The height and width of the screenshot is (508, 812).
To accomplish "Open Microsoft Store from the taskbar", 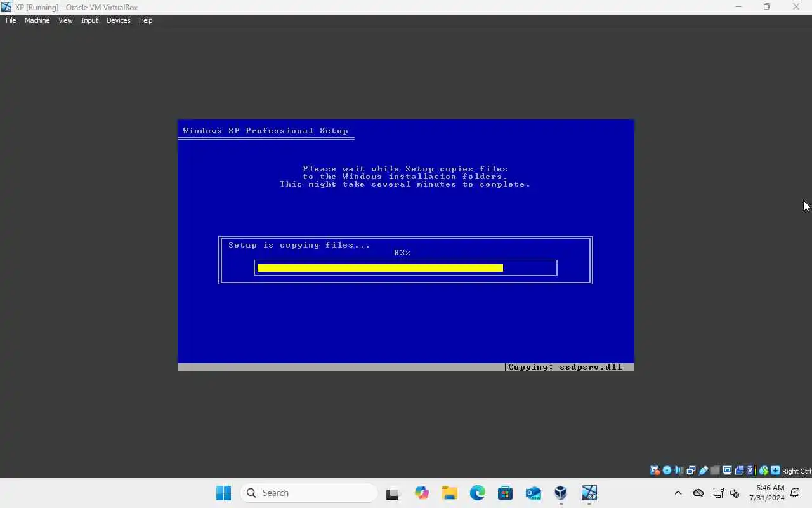I will 505,493.
